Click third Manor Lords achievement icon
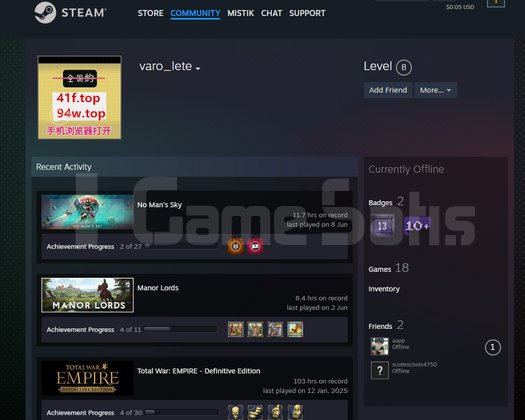The width and height of the screenshot is (525, 420). pyautogui.click(x=275, y=329)
